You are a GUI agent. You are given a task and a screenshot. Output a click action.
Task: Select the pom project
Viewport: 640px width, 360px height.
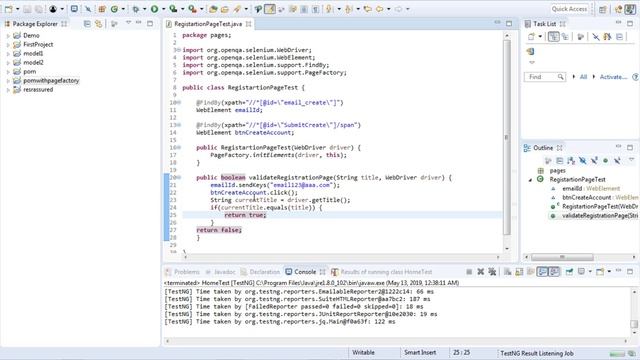point(29,71)
